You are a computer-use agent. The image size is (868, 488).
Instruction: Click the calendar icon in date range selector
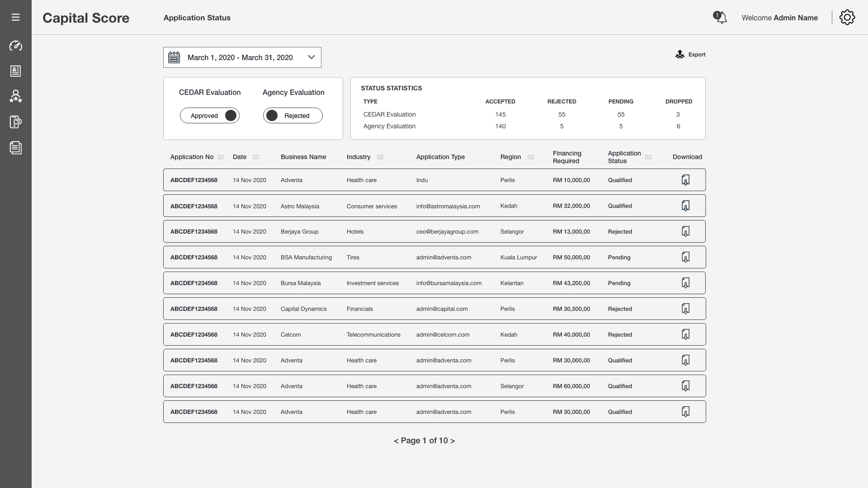click(x=174, y=57)
